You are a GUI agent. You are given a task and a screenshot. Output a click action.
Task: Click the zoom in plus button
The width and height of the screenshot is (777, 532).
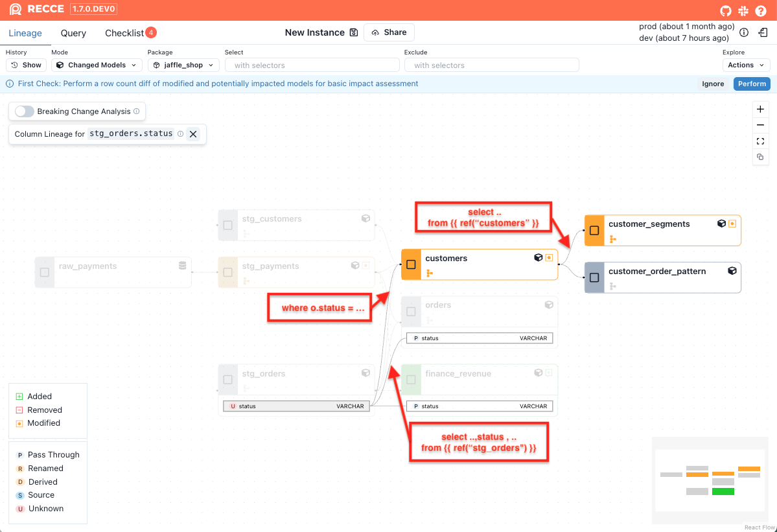coord(760,109)
